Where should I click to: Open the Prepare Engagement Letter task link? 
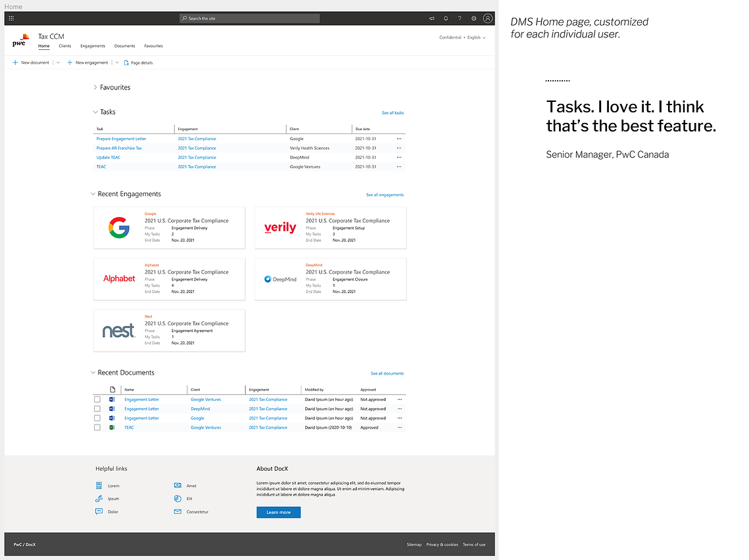(122, 139)
